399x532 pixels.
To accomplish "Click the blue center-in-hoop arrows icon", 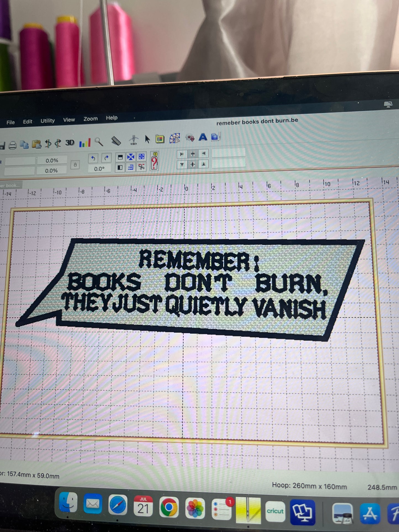I will point(131,157).
